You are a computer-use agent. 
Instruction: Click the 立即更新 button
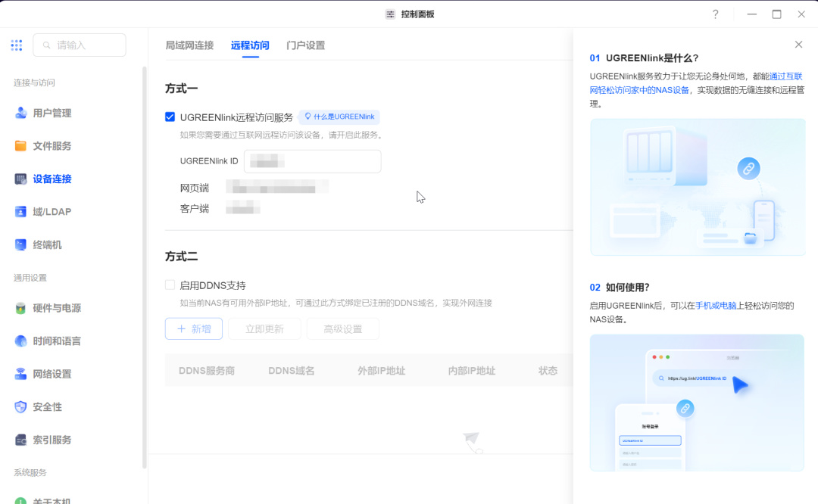(264, 329)
